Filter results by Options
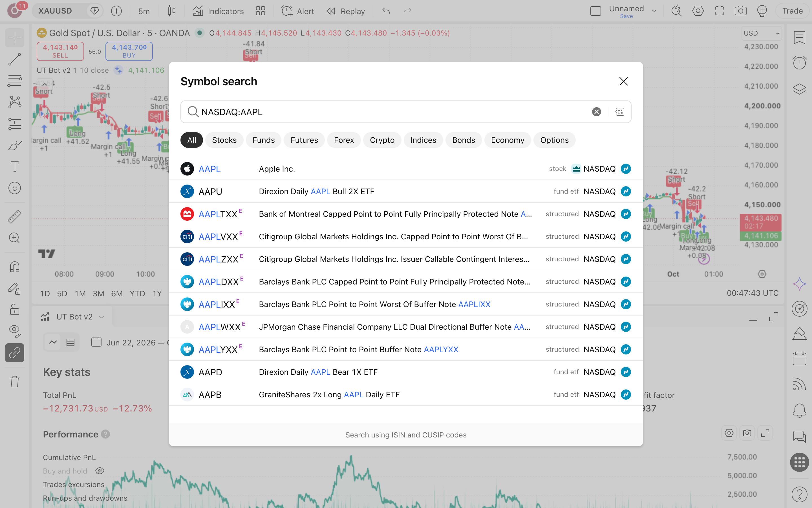The width and height of the screenshot is (812, 508). coord(554,140)
